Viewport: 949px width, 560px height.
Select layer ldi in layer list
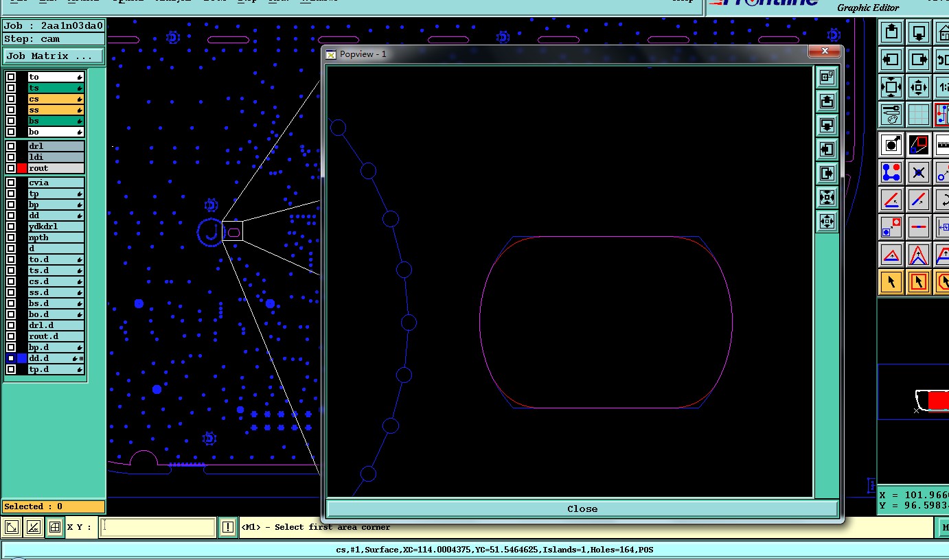pos(56,157)
